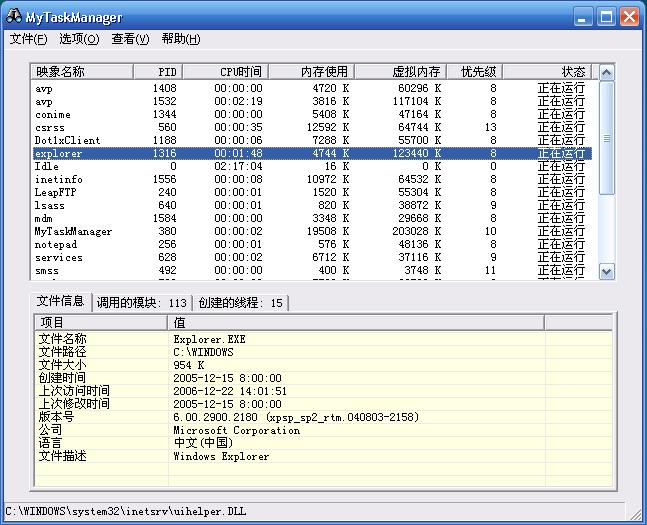Close the MyTaskManager window
Image resolution: width=647 pixels, height=525 pixels.
(630, 17)
